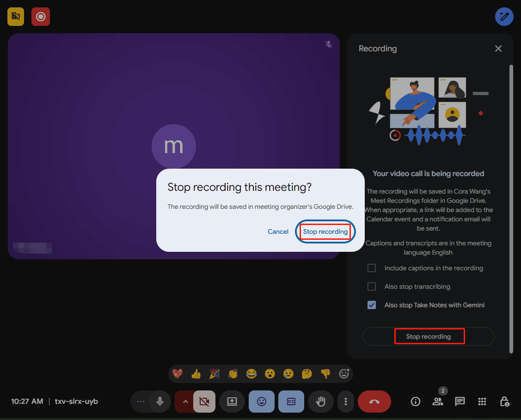This screenshot has width=521, height=420.
Task: Expand microphone audio options chevron
Action: [184, 402]
